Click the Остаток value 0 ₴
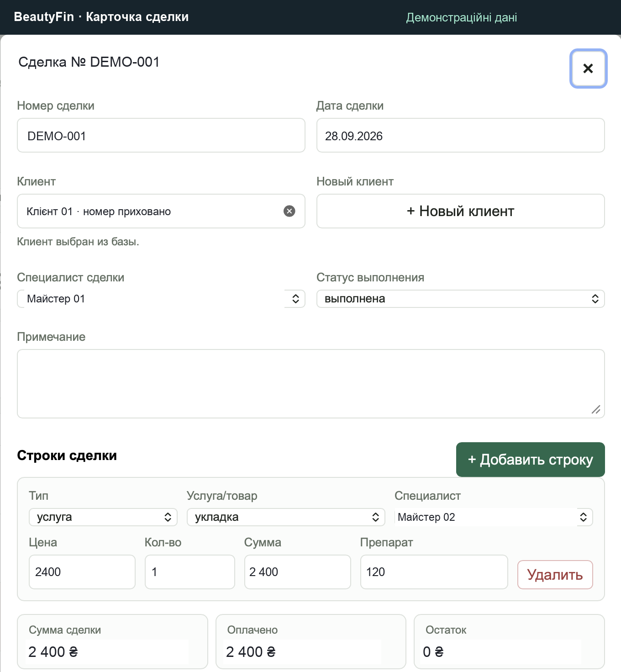Screen dimensions: 621x672 (433, 652)
